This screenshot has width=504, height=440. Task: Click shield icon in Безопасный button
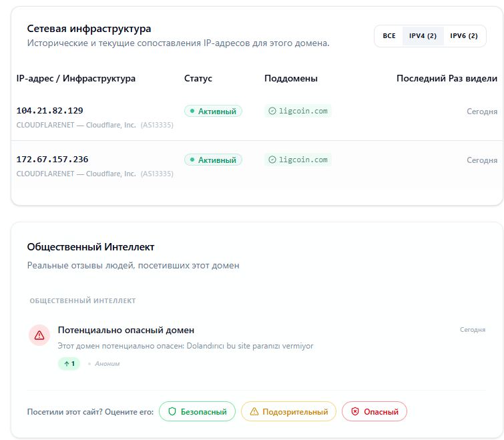click(x=172, y=411)
